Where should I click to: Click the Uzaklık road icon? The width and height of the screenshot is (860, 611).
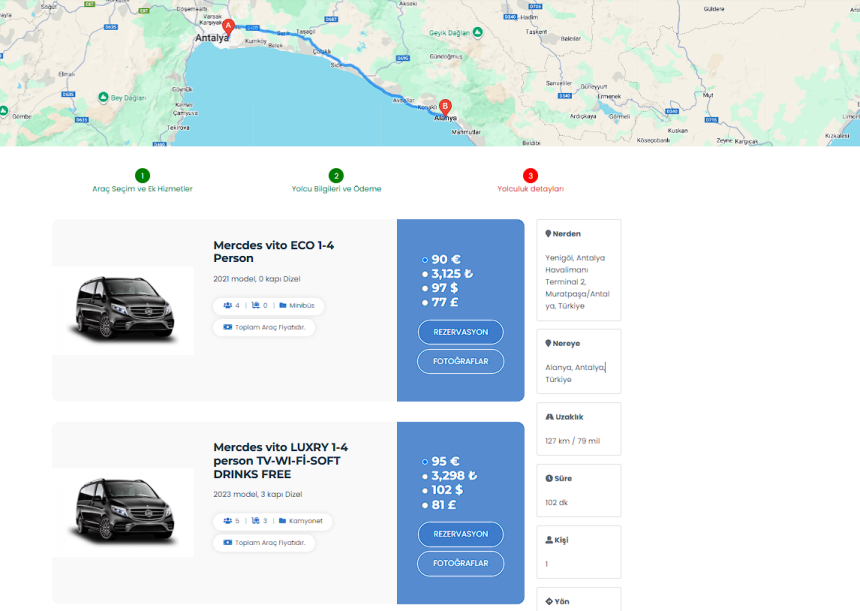point(548,416)
